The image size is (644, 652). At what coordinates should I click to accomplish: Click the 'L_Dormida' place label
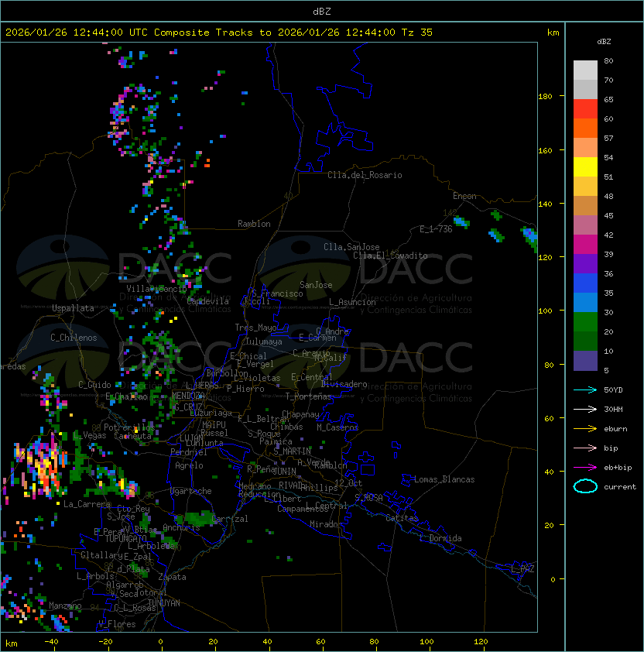[440, 538]
